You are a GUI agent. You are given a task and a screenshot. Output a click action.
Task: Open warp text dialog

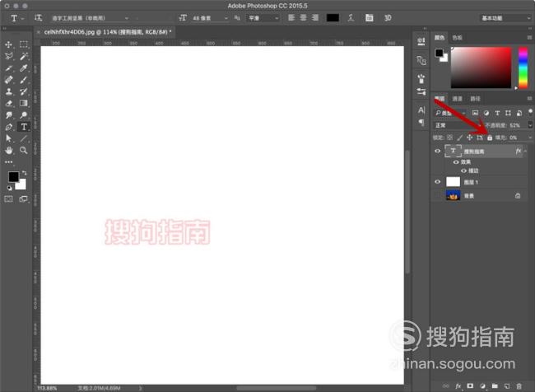(351, 18)
